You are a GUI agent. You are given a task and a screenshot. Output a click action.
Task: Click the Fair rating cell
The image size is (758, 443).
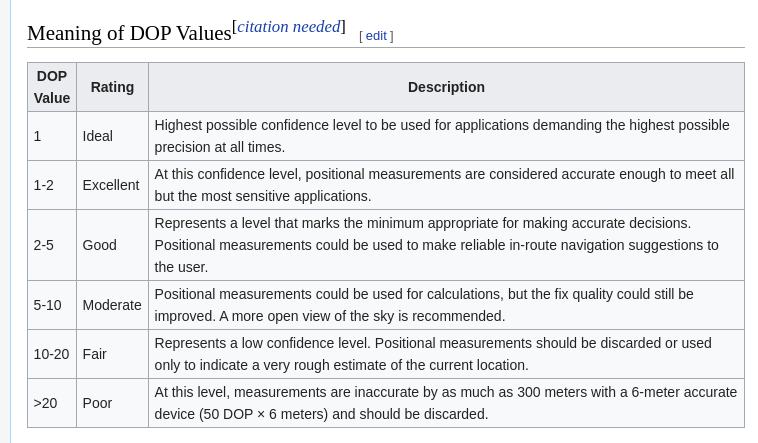[94, 354]
